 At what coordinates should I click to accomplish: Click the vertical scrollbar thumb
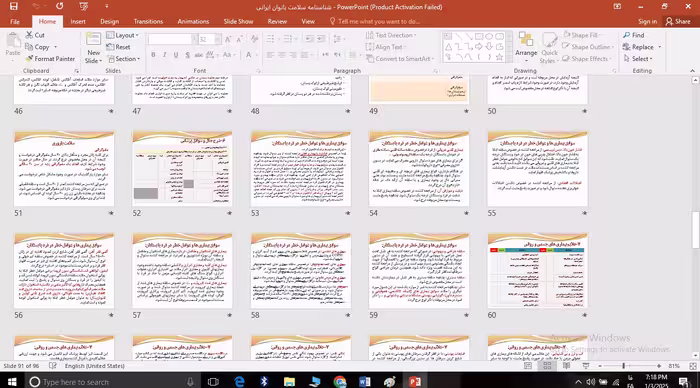tap(695, 229)
